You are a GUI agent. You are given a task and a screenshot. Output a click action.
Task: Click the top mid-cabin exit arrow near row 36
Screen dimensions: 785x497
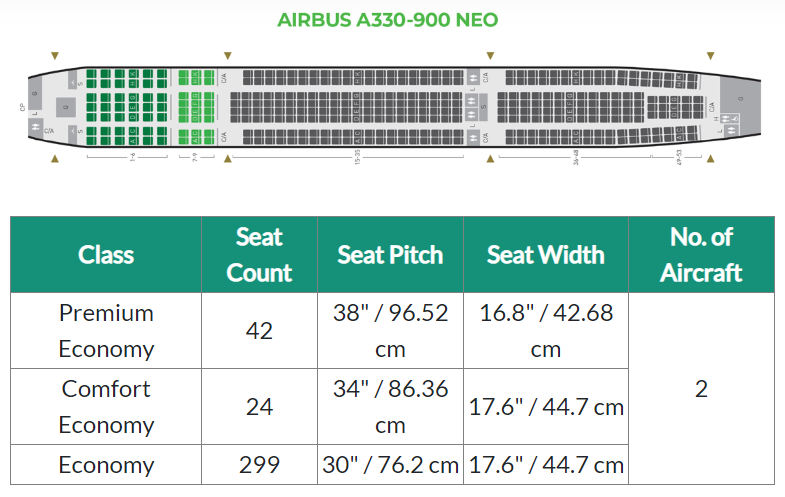(491, 56)
